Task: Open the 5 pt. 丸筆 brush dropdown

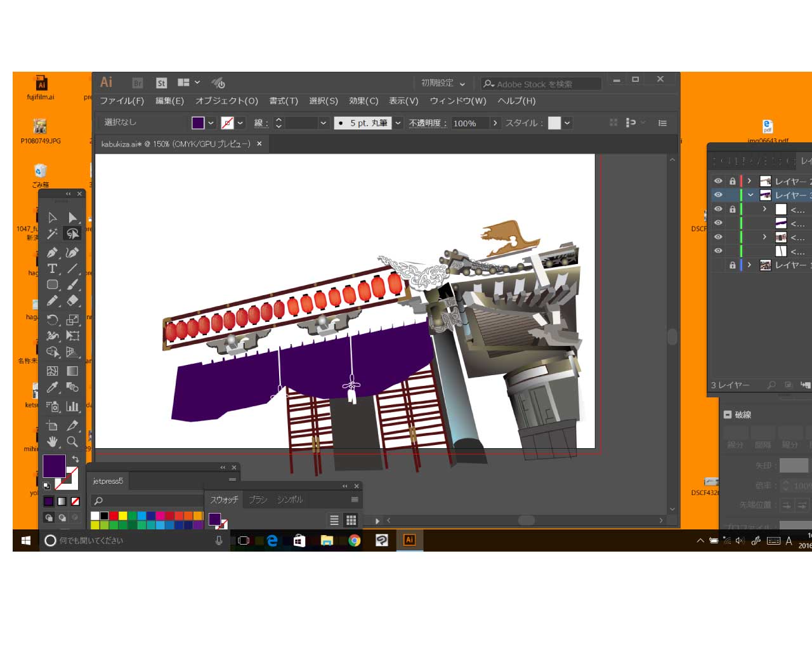Action: click(x=398, y=123)
